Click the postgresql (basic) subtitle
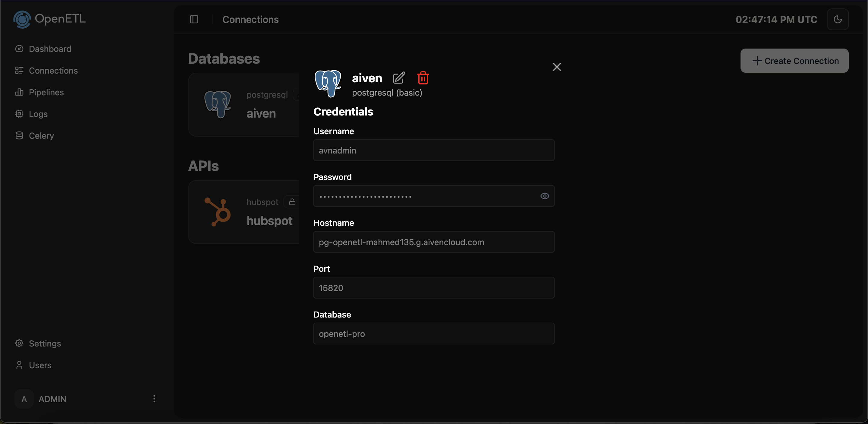 tap(387, 93)
